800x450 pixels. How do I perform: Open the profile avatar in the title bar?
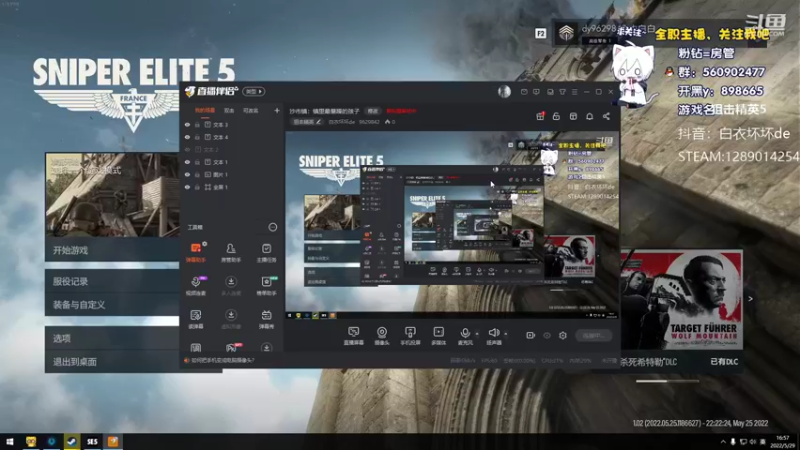coord(504,91)
